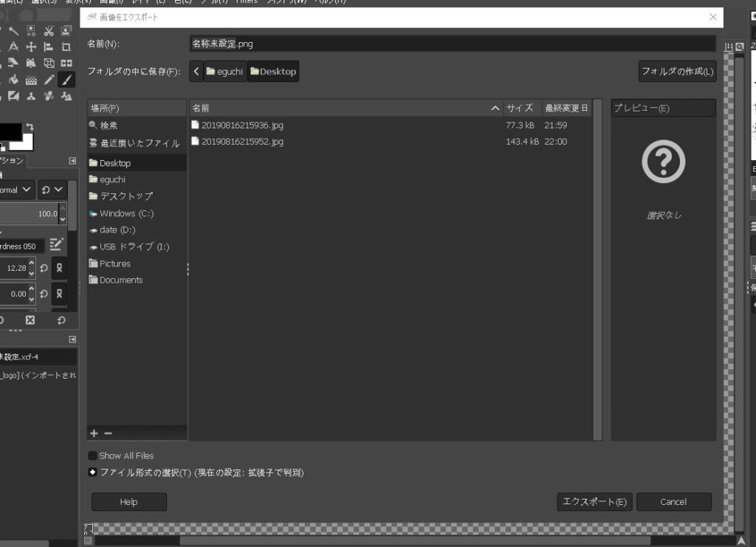This screenshot has width=756, height=547.
Task: Select the Scissors select tool
Action: [x=49, y=30]
